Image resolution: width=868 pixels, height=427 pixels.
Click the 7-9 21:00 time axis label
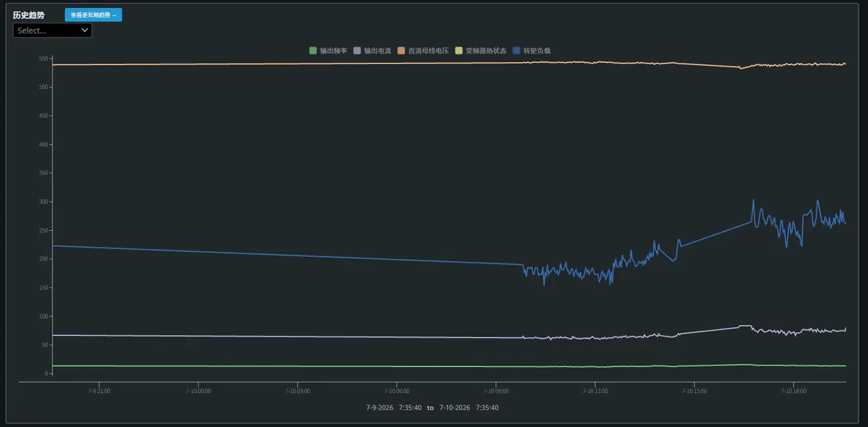tap(100, 390)
